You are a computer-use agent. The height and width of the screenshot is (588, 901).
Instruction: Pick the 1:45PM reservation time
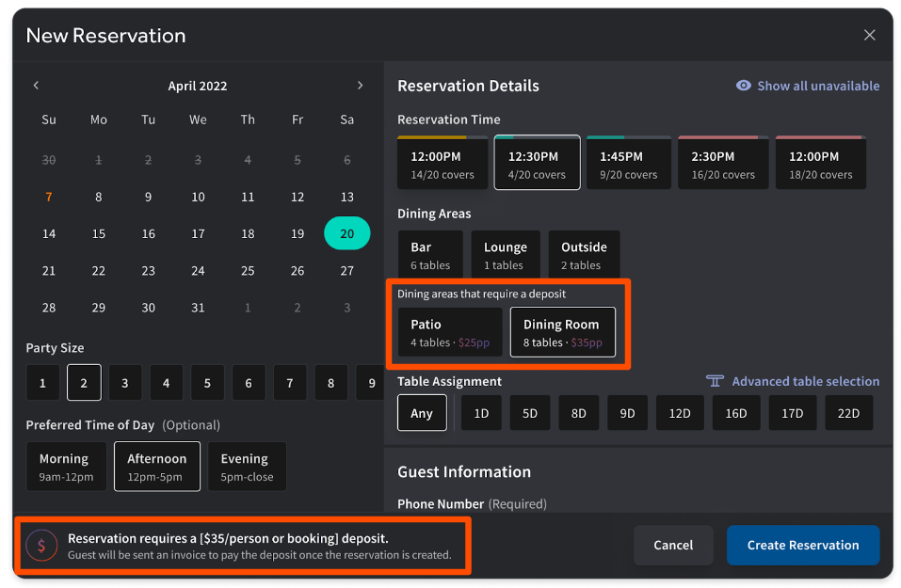pos(628,165)
